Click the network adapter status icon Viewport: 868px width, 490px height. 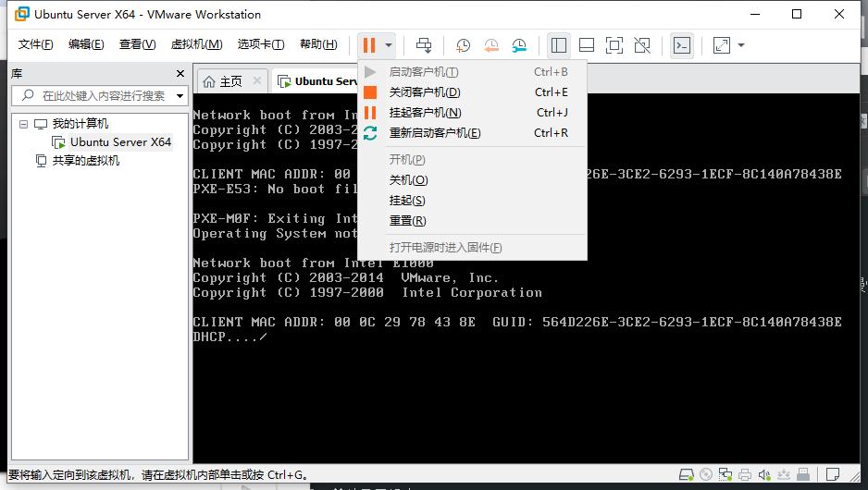(x=725, y=474)
